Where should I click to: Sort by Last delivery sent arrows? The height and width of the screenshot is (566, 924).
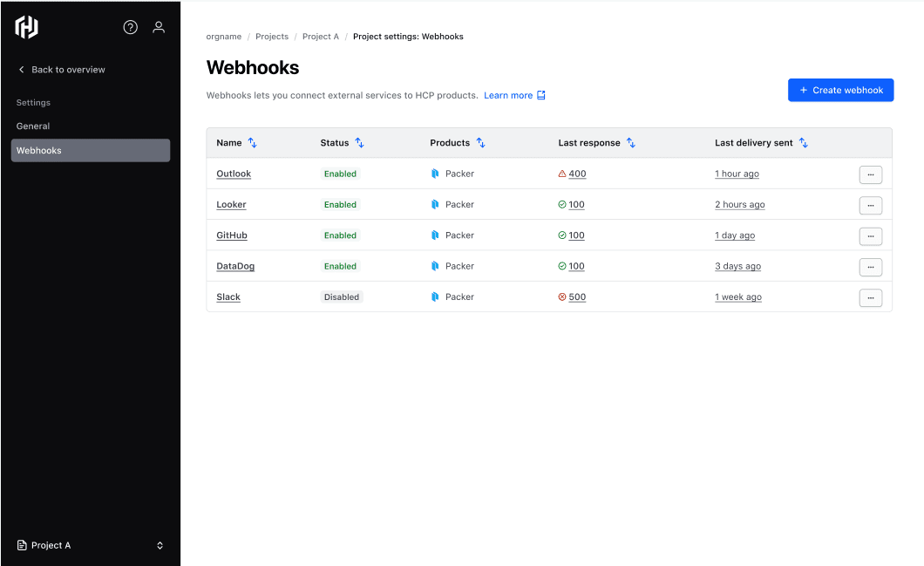[804, 143]
